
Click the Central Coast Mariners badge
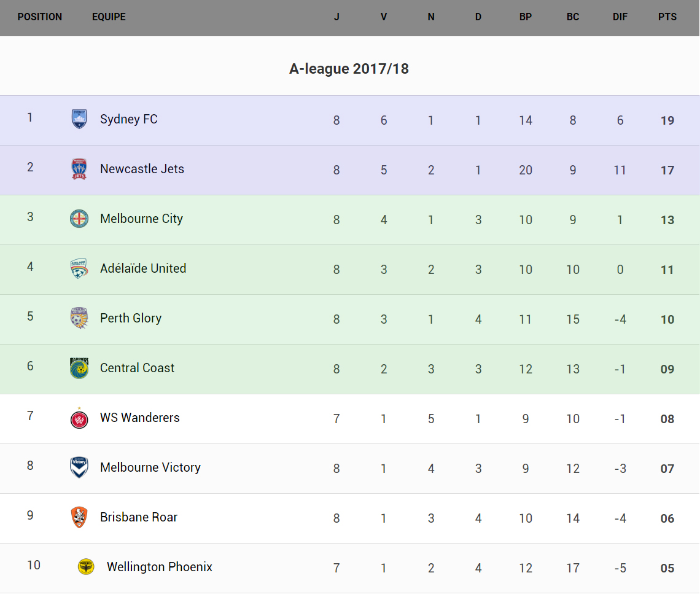(79, 368)
